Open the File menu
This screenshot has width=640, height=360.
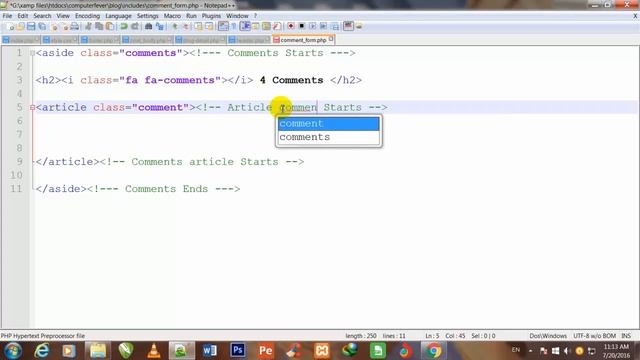pyautogui.click(x=7, y=16)
